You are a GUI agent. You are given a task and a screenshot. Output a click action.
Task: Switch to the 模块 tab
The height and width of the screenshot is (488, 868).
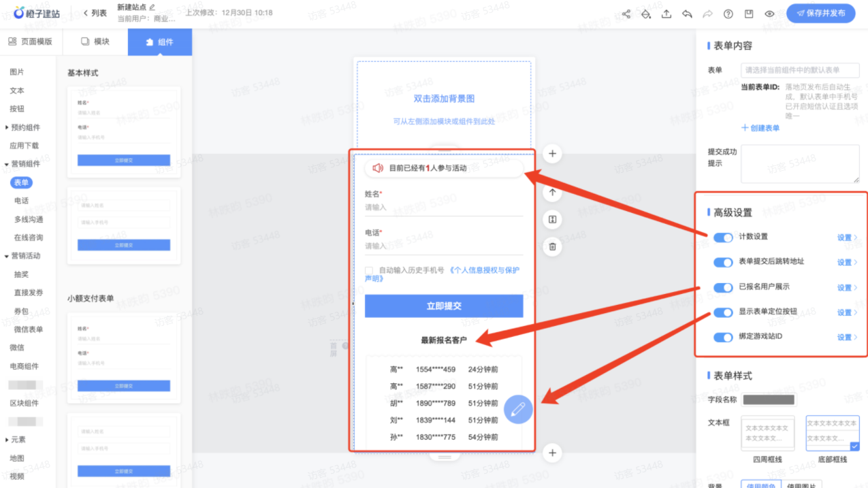point(94,41)
